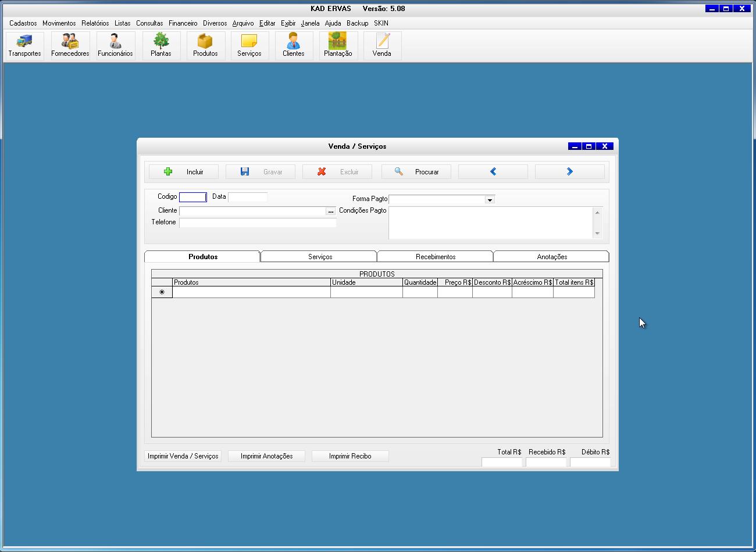Viewport: 756px width, 552px height.
Task: Click the Quantidade column header
Action: click(x=420, y=282)
